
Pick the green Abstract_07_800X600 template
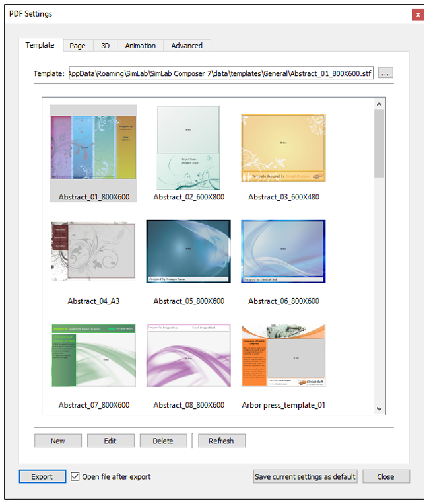(94, 355)
